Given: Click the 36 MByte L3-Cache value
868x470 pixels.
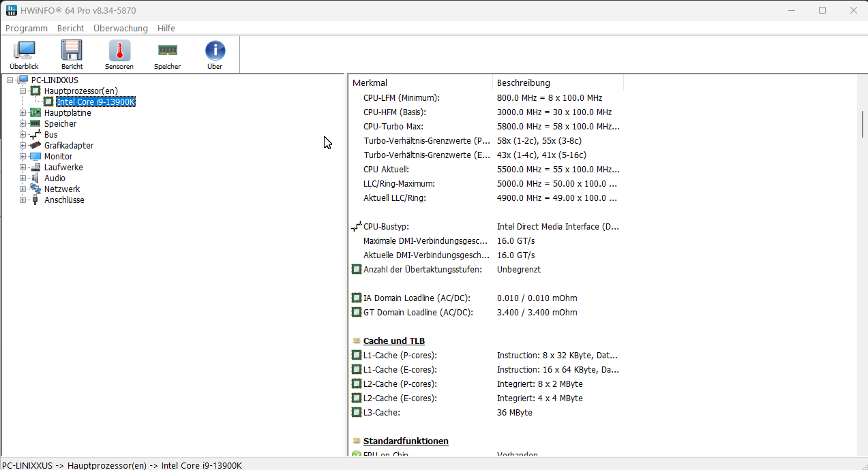Looking at the screenshot, I should pos(515,412).
